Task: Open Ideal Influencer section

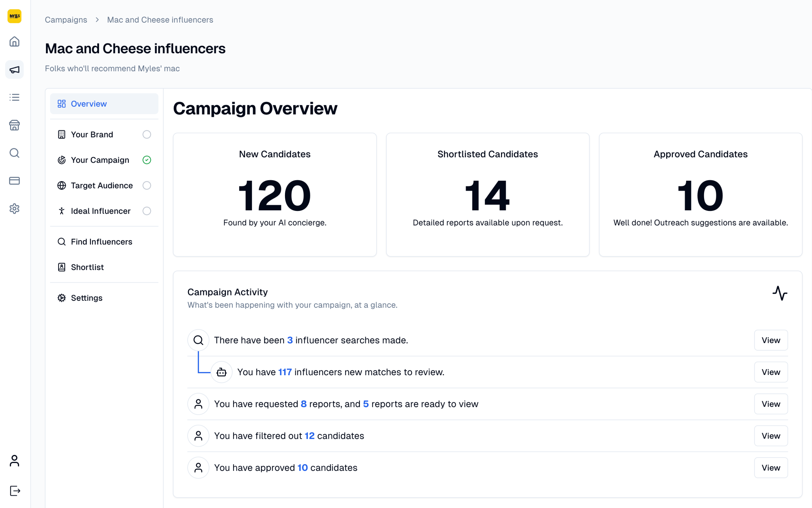Action: tap(104, 211)
